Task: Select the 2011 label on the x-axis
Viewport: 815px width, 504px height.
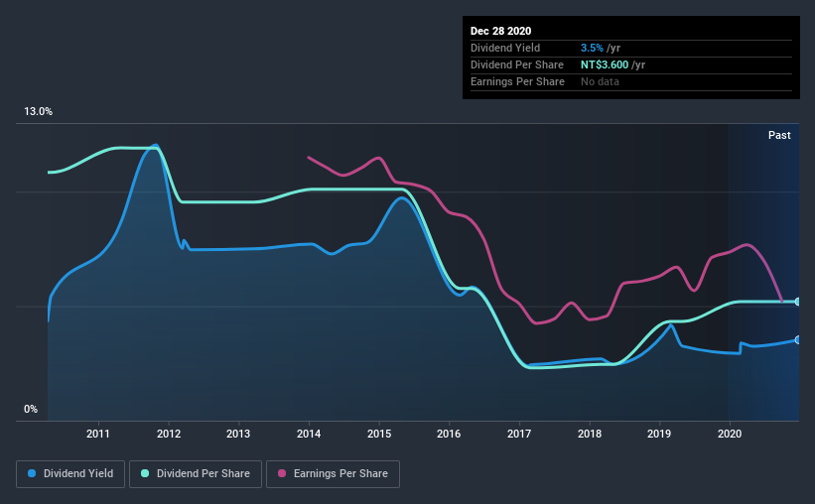Action: (98, 434)
